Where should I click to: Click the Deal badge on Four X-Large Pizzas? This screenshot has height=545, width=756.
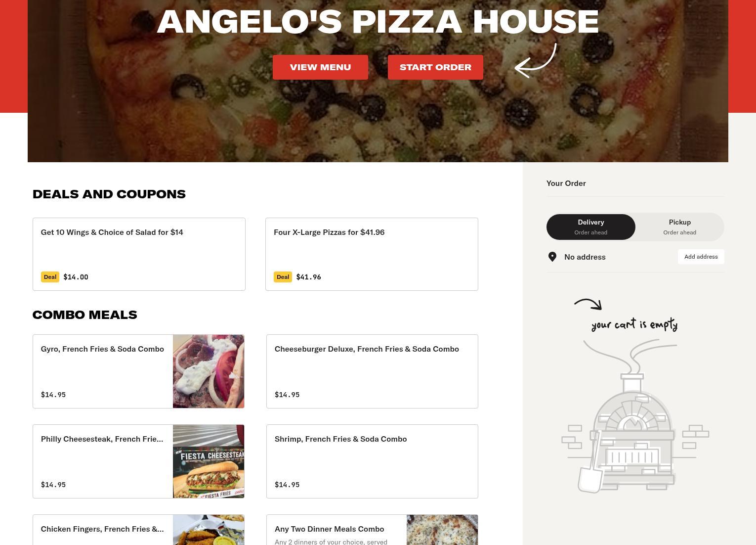coord(283,277)
